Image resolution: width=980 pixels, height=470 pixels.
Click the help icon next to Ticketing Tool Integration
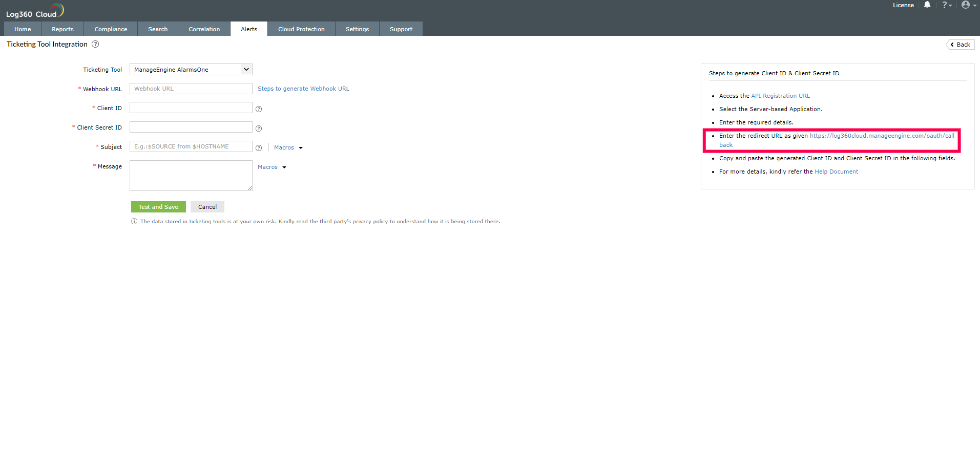(x=95, y=44)
